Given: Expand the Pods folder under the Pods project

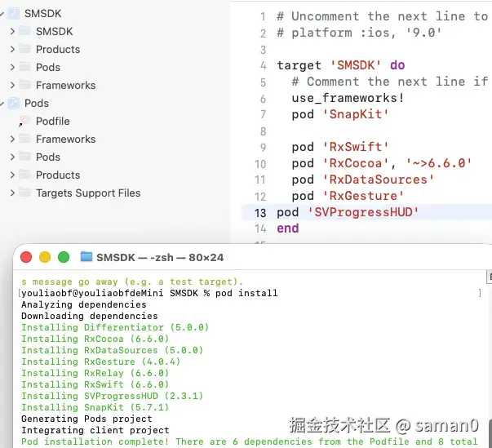Looking at the screenshot, I should click(x=12, y=157).
